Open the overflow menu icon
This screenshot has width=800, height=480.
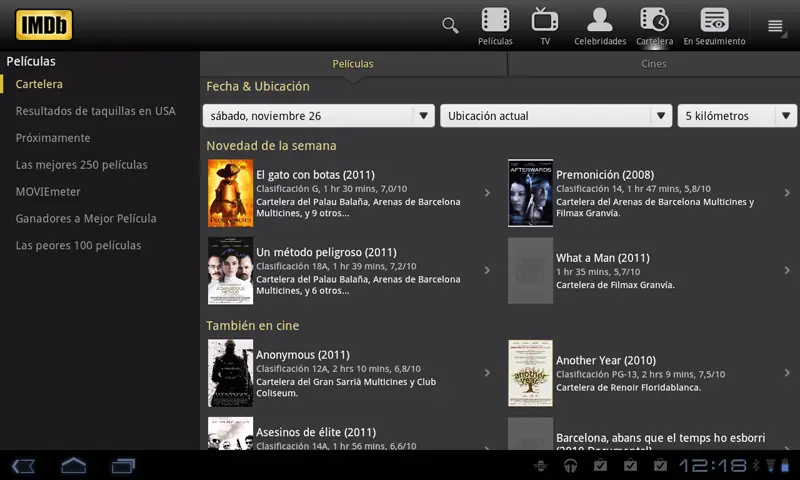pos(775,26)
